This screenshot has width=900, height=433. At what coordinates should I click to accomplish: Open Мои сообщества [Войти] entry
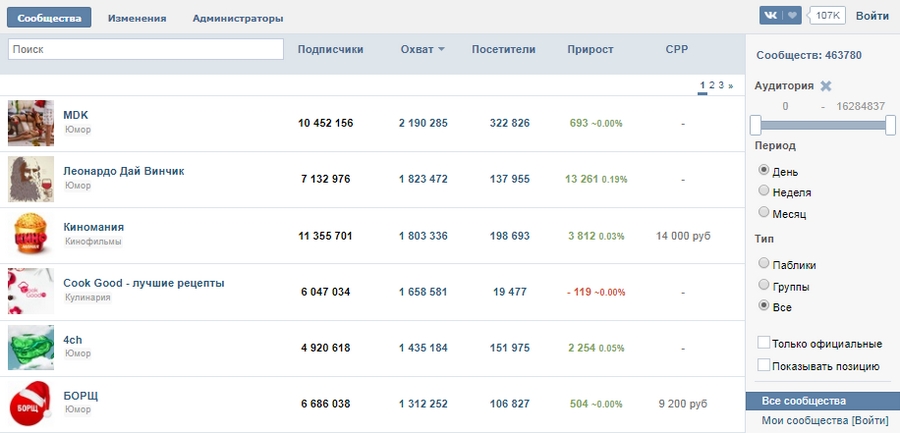[825, 420]
